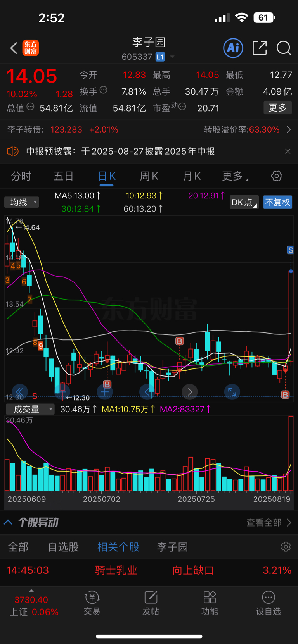Expand chart to fullscreen icon
The height and width of the screenshot is (644, 298).
point(232,392)
